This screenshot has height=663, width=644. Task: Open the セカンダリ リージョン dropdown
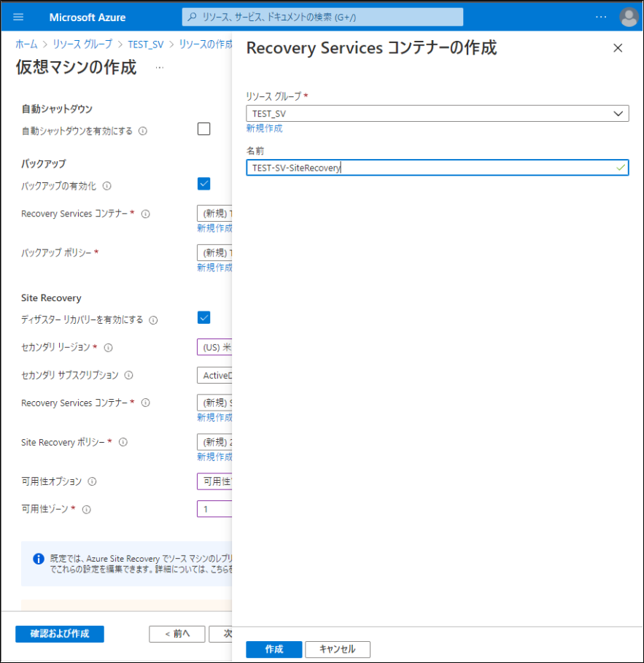point(214,347)
